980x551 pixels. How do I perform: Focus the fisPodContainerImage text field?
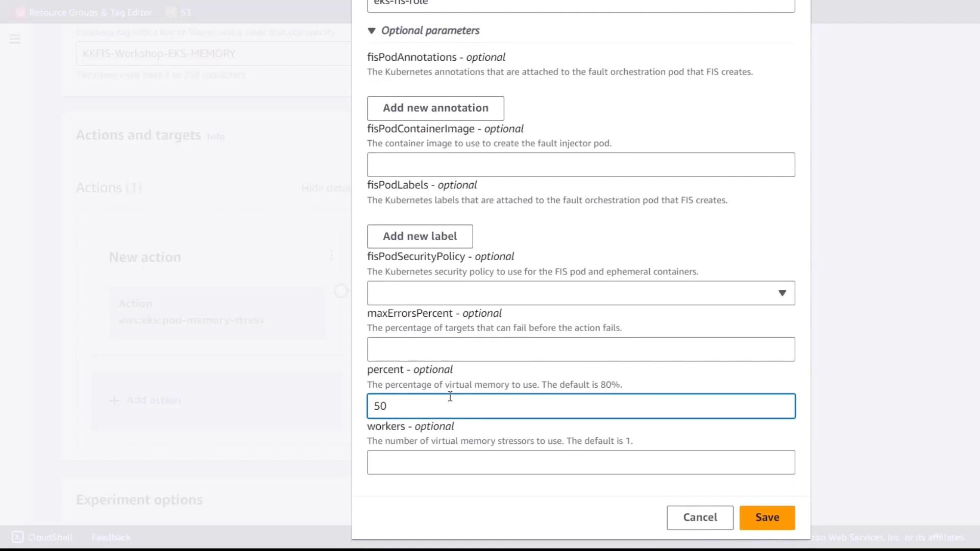(581, 165)
